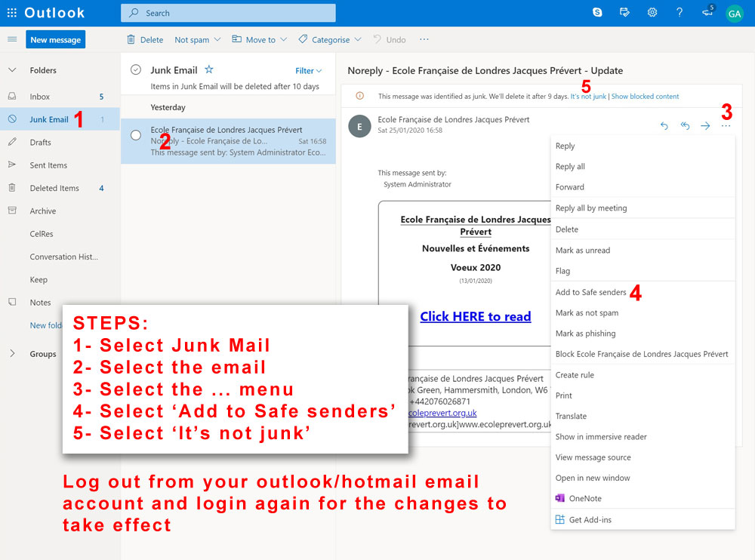
Task: Click the It's not junk link
Action: [588, 97]
